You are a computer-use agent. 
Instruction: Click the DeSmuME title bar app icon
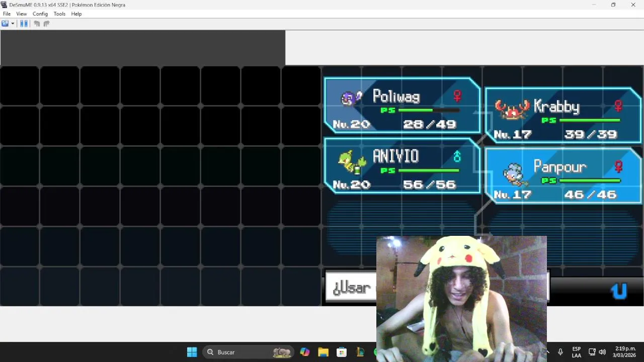click(5, 5)
